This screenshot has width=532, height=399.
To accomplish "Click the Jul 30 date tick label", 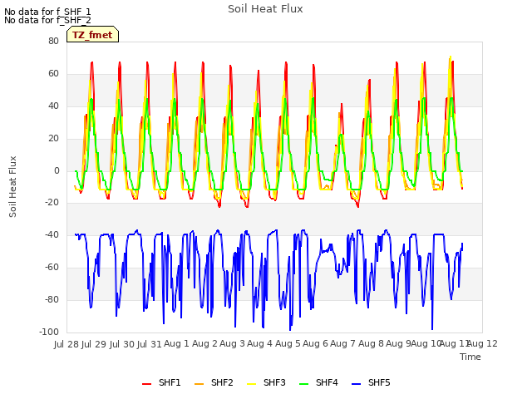I will click(122, 344).
